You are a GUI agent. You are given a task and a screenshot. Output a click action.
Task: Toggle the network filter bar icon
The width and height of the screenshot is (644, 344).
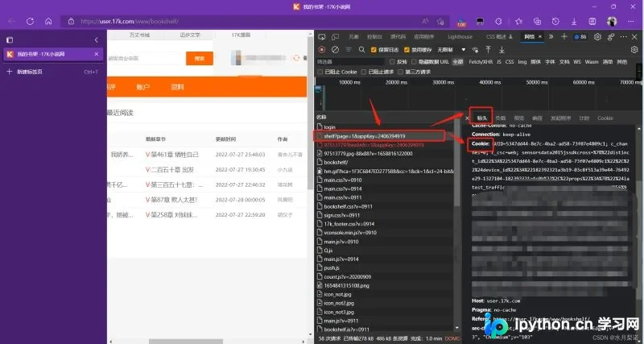[349, 50]
